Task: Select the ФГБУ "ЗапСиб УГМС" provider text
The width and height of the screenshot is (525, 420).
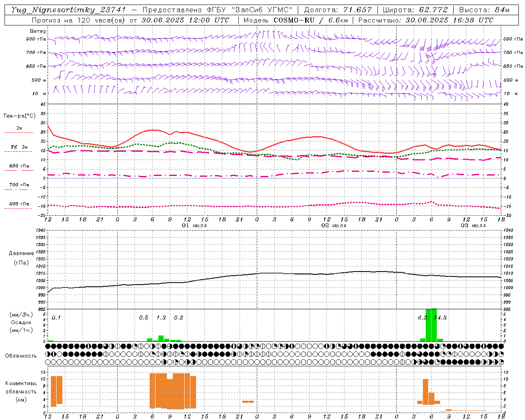Action: click(249, 10)
